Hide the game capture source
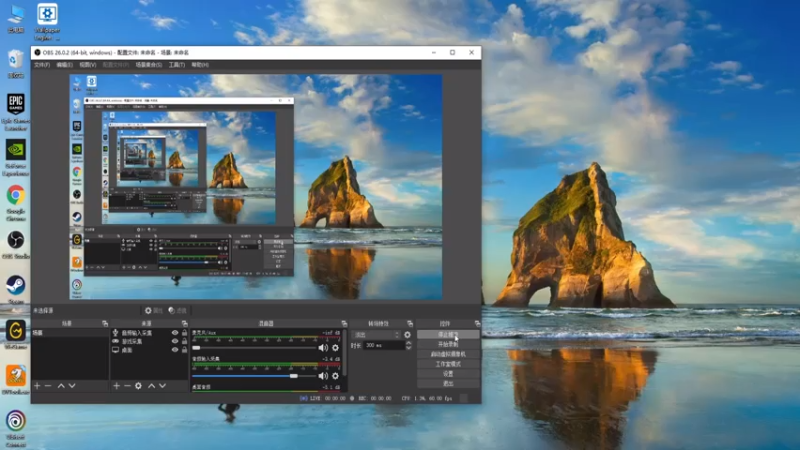 click(x=175, y=341)
